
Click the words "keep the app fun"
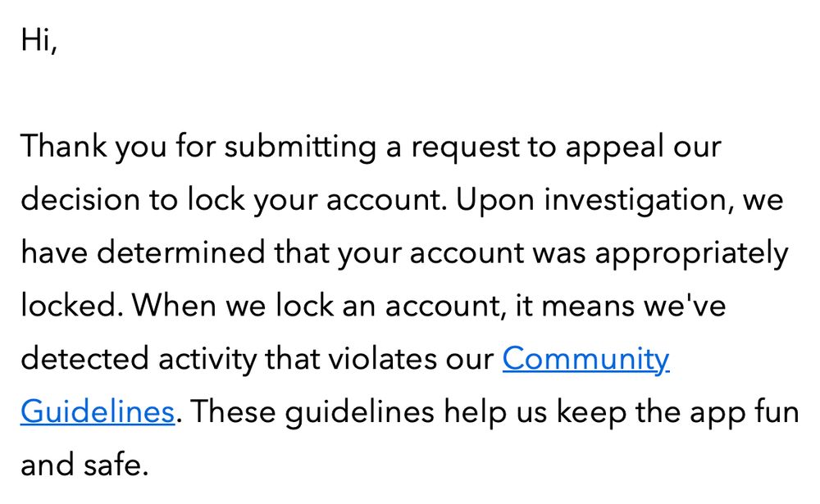click(x=677, y=412)
